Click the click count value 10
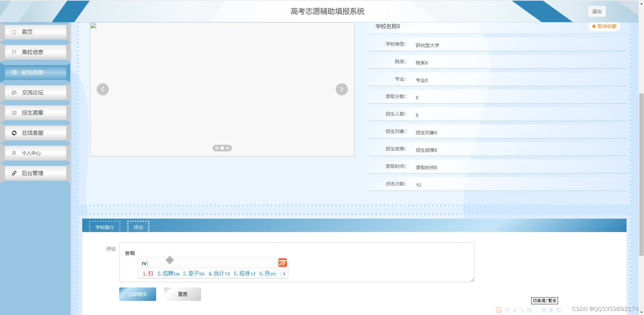This screenshot has width=644, height=315. [x=418, y=185]
